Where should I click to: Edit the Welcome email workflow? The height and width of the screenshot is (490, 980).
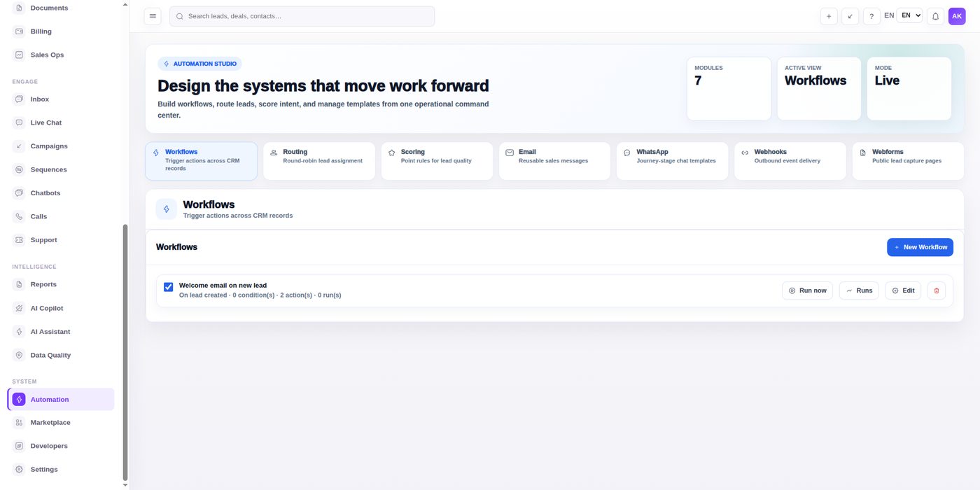(903, 290)
